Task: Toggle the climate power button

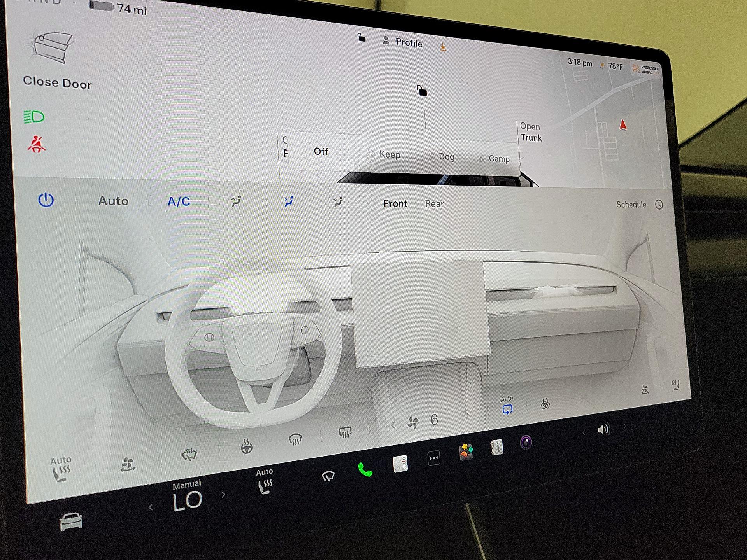Action: coord(46,200)
